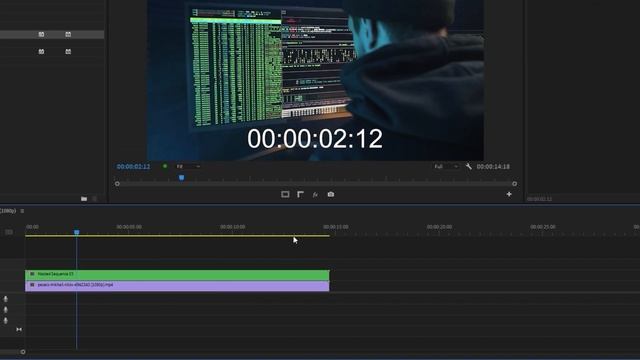This screenshot has height=360, width=640.
Task: Open the timeline panel menu icon
Action: coord(22,211)
